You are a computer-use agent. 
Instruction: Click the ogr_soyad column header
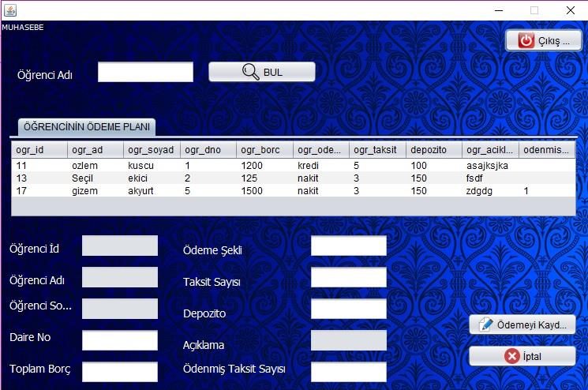click(152, 149)
